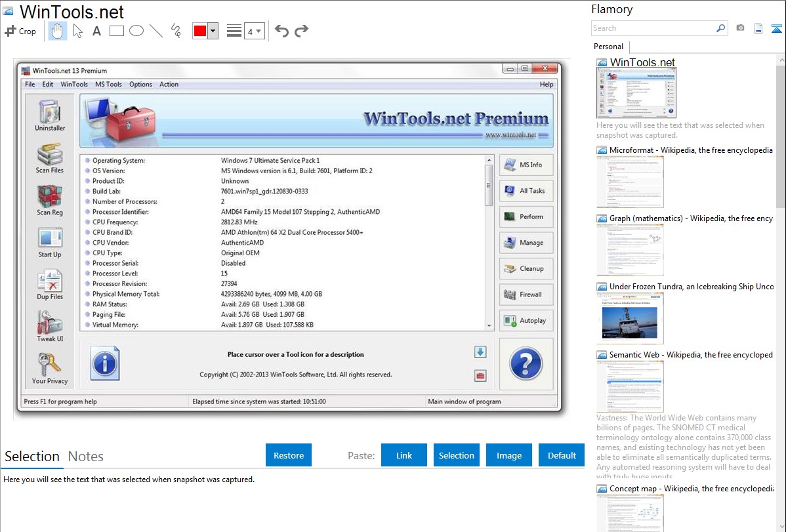Open the Dup Files tool

click(50, 284)
